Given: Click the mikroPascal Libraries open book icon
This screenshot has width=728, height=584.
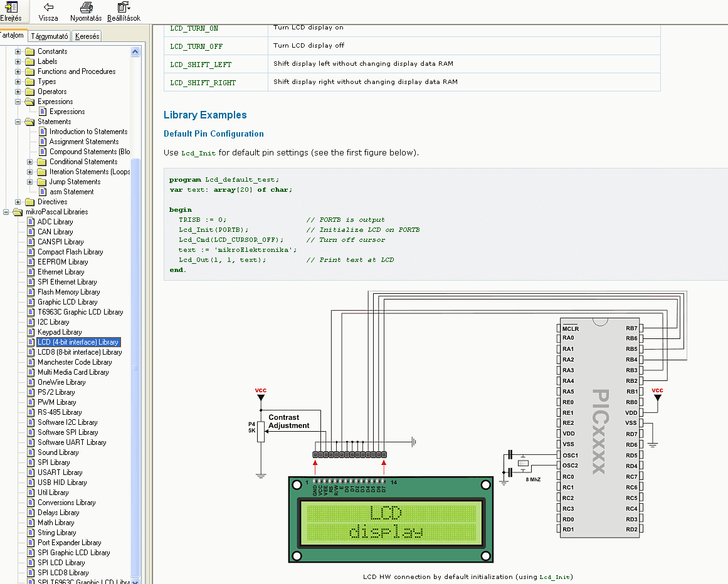Looking at the screenshot, I should [18, 212].
